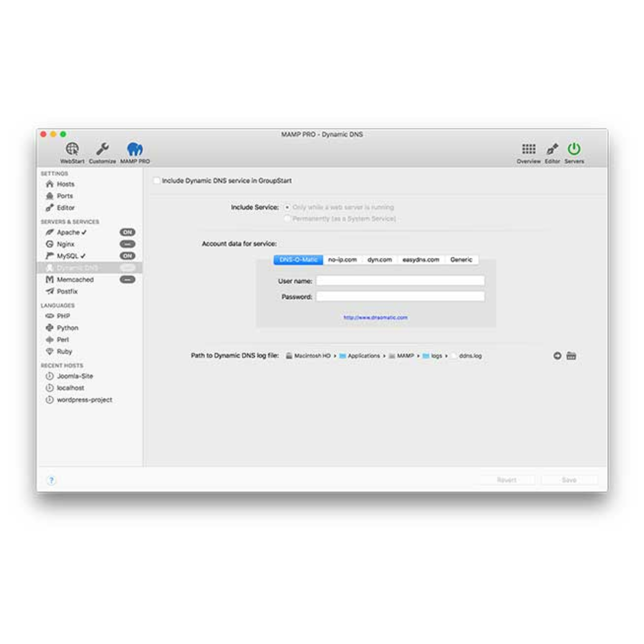
Task: Click the Revert button
Action: pyautogui.click(x=507, y=480)
